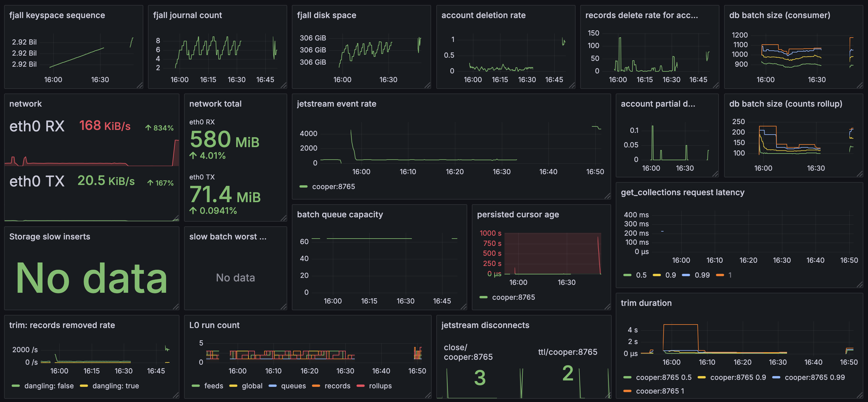868x402 pixels.
Task: Toggle the 'rollups' series in L0 run count
Action: [380, 386]
